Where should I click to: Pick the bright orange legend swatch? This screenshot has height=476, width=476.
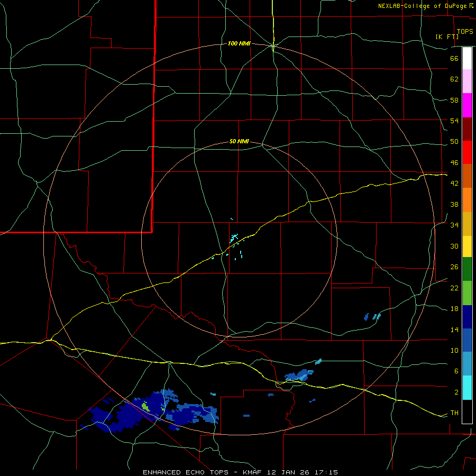point(467,200)
